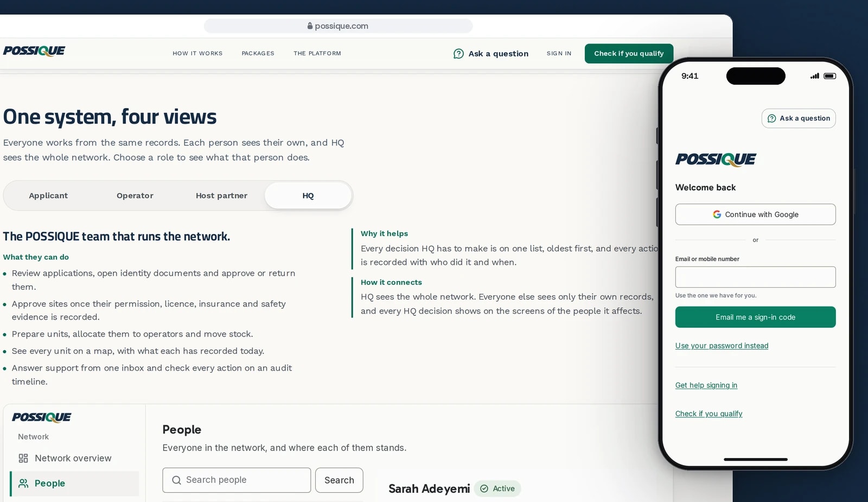Click the Network overview grid icon

(23, 458)
